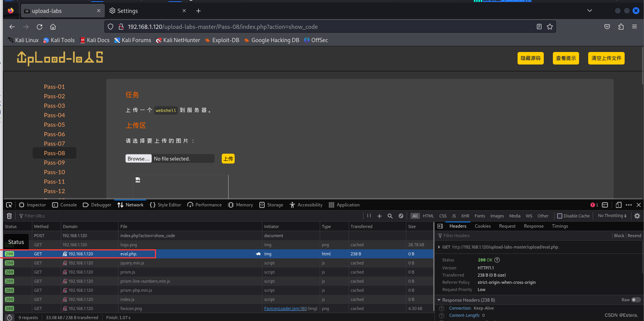Viewport: 644px width, 321px height.
Task: Open a new browser tab
Action: click(198, 11)
